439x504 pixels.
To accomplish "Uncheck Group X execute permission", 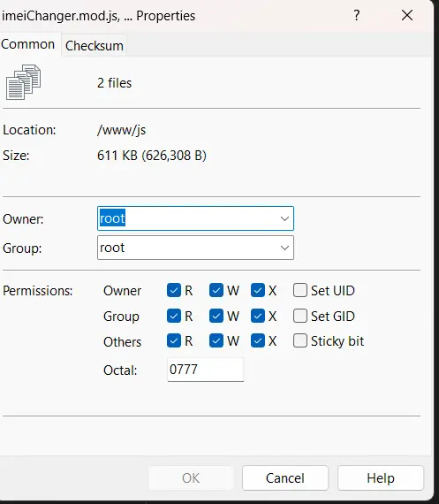I will pyautogui.click(x=258, y=316).
